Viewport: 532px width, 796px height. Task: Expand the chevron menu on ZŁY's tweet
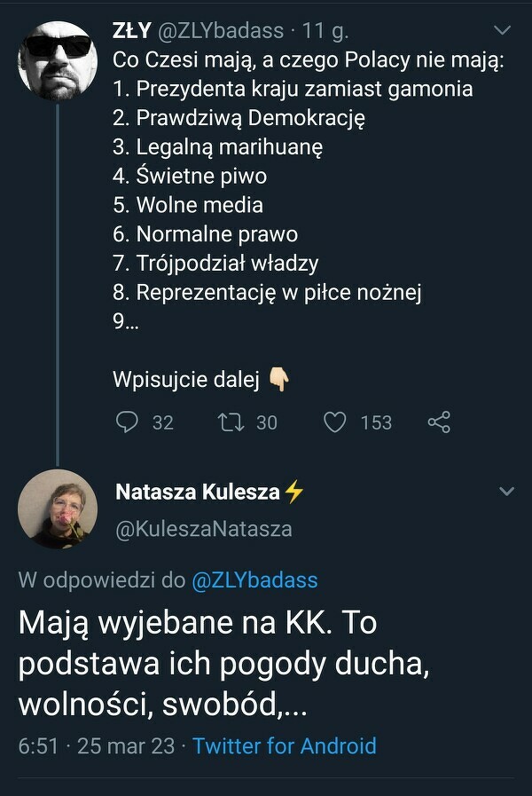click(502, 31)
